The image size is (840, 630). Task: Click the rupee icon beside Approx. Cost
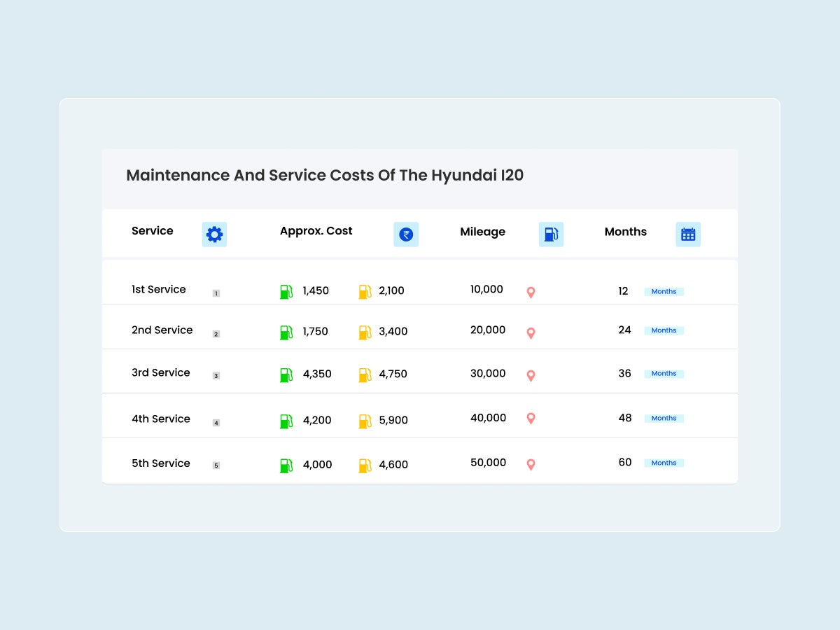(406, 234)
